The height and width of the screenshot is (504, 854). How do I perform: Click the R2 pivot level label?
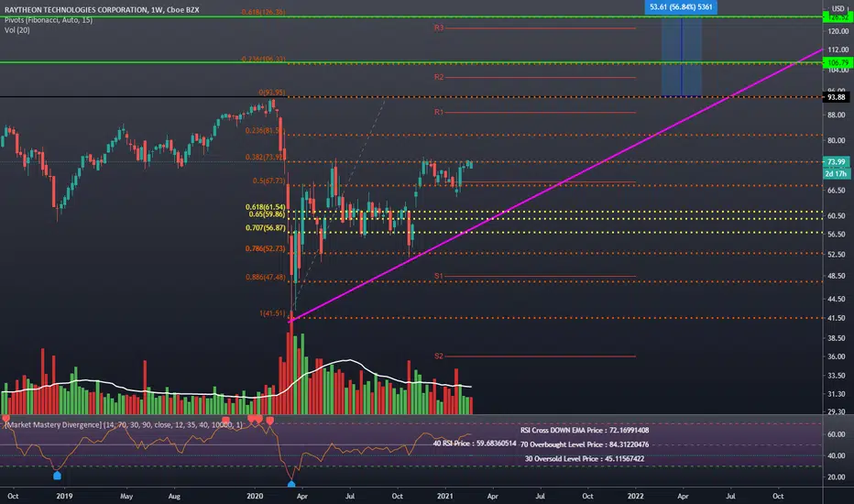pyautogui.click(x=439, y=77)
